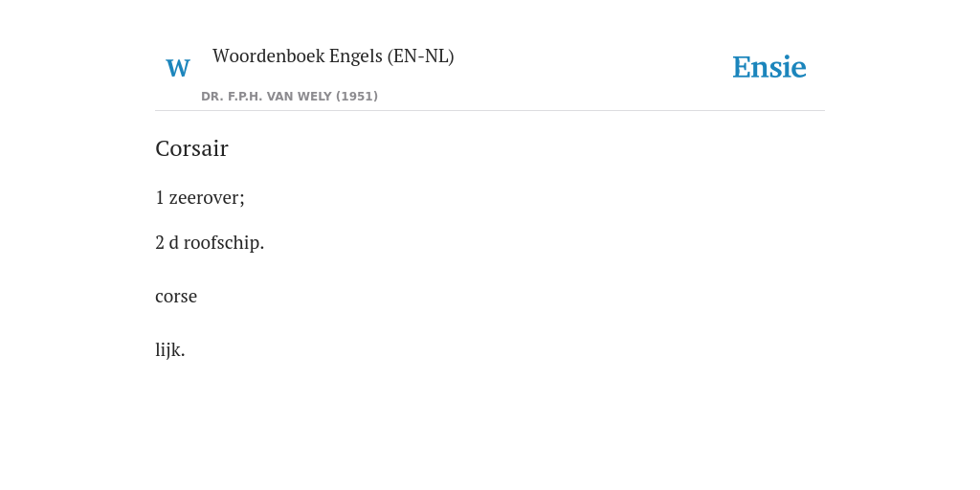Open the Woordenboek Engels (EN-NL) title link

(x=333, y=56)
